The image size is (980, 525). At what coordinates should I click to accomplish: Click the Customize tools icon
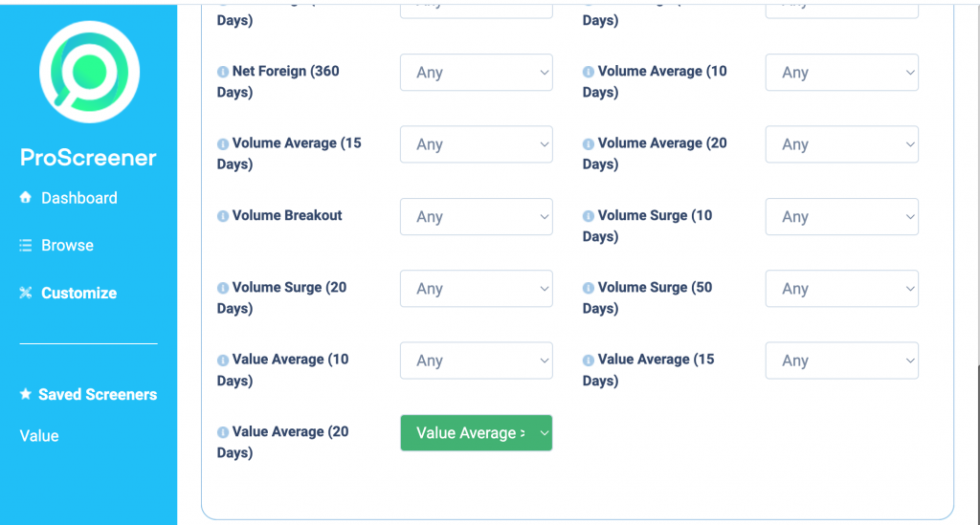[25, 293]
